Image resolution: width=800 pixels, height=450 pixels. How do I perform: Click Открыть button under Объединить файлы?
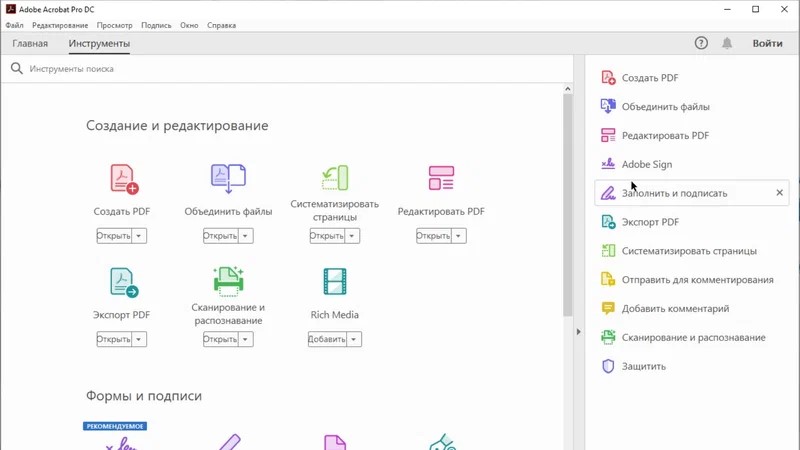[221, 236]
